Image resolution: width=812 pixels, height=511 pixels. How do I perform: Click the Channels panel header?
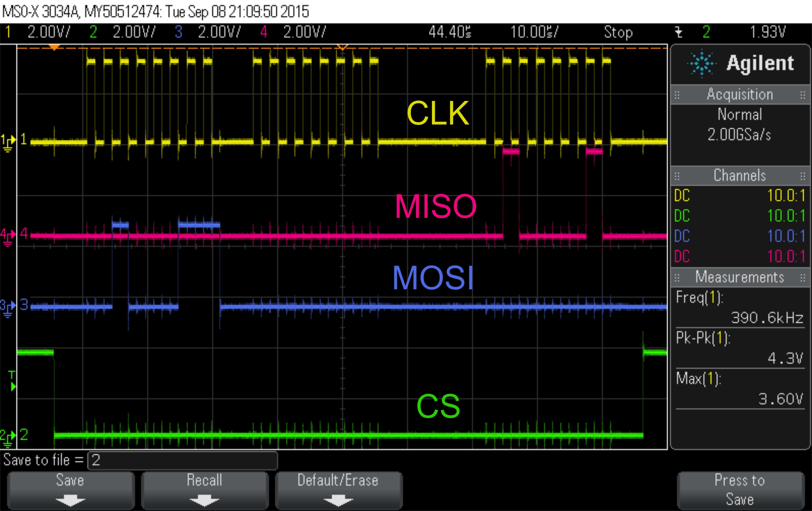click(740, 176)
